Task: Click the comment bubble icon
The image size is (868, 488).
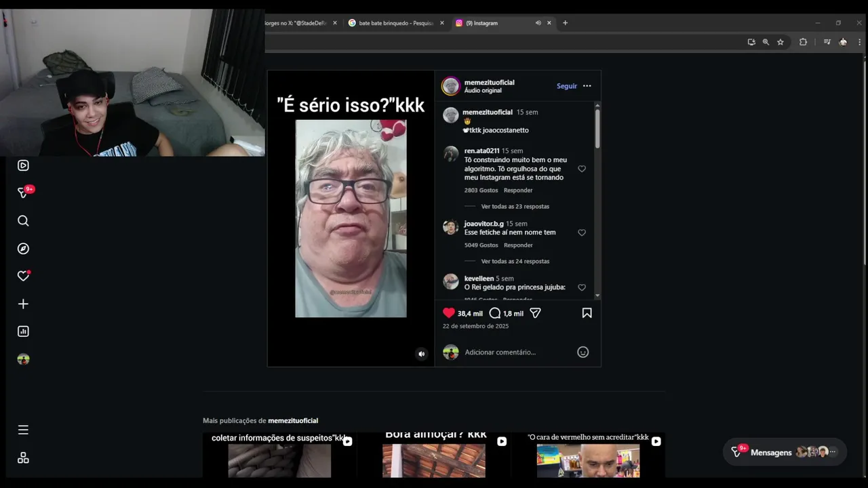Action: tap(495, 313)
